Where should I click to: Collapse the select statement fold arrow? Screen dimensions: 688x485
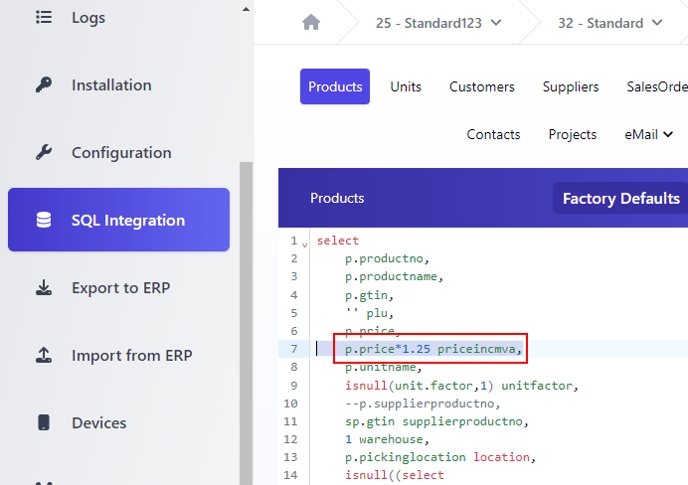pos(305,244)
